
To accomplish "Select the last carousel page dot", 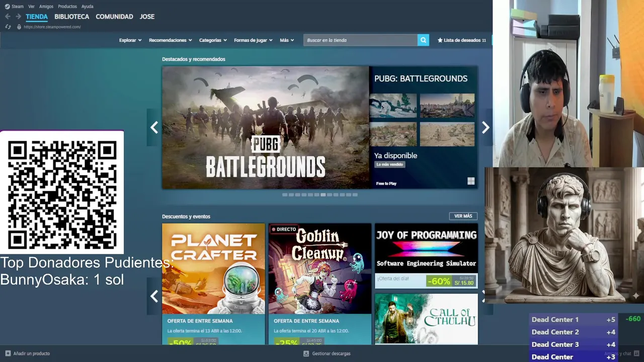I will tap(355, 195).
